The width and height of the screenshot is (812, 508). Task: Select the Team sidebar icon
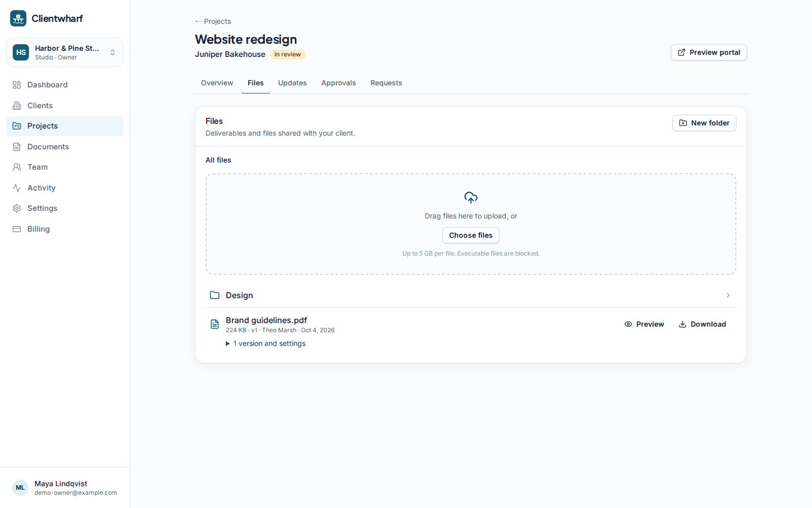(x=17, y=167)
